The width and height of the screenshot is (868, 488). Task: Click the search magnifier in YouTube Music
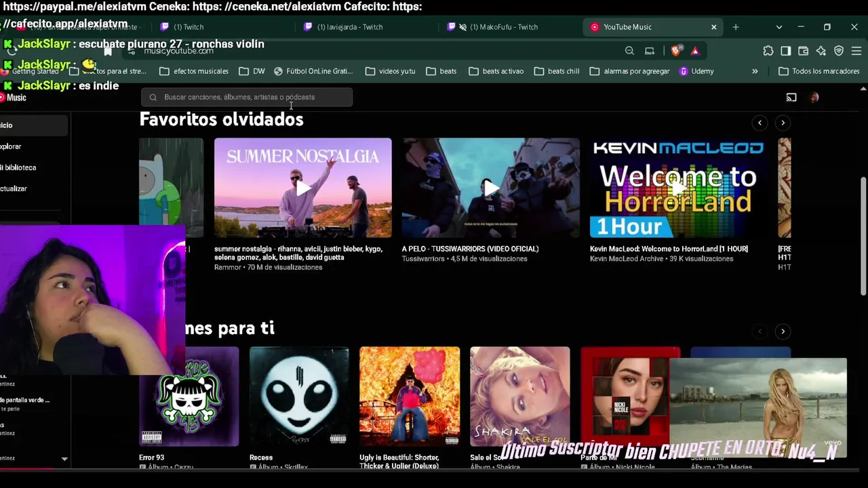click(x=153, y=97)
